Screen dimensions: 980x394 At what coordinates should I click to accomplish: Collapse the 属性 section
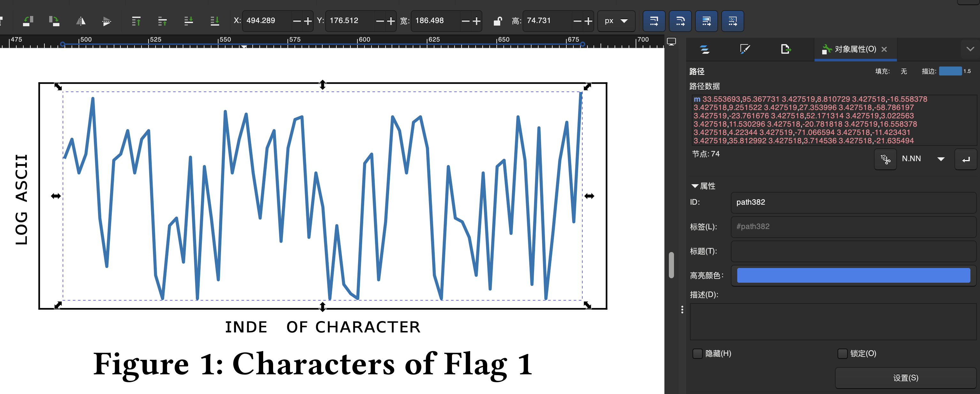click(x=703, y=186)
